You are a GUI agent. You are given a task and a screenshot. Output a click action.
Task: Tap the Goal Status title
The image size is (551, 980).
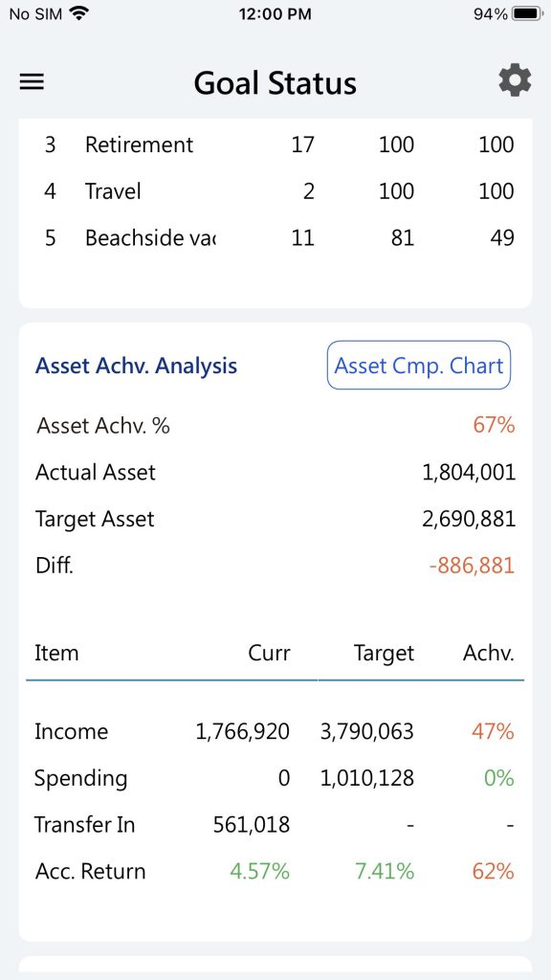(275, 83)
